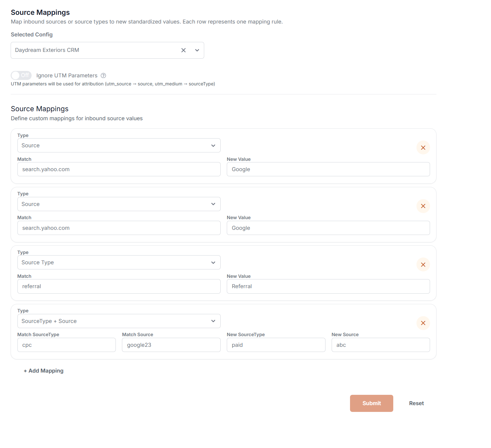The image size is (491, 448).
Task: Click Add Mapping to create a row
Action: [44, 371]
